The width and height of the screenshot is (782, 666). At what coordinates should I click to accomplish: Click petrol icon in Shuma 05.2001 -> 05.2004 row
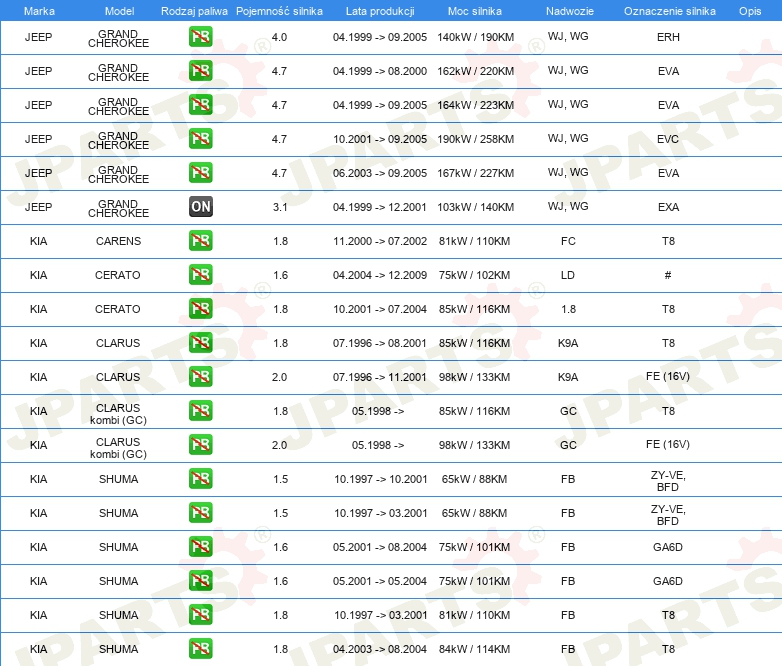pyautogui.click(x=200, y=581)
